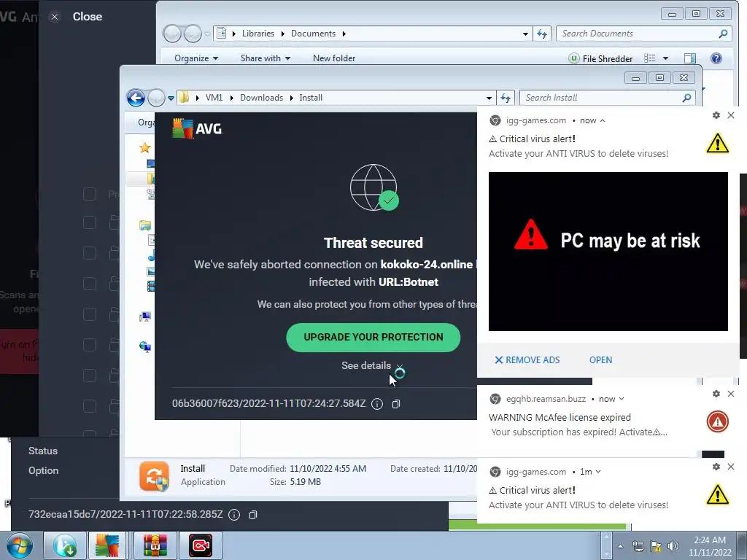The width and height of the screenshot is (747, 560).
Task: Toggle the preview pane icon in the Documents window
Action: click(690, 58)
